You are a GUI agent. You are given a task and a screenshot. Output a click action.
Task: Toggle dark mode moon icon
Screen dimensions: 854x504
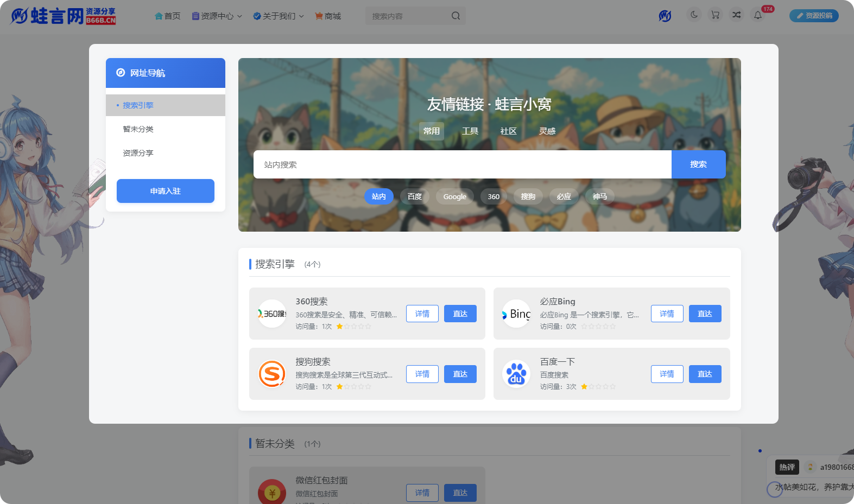[694, 15]
